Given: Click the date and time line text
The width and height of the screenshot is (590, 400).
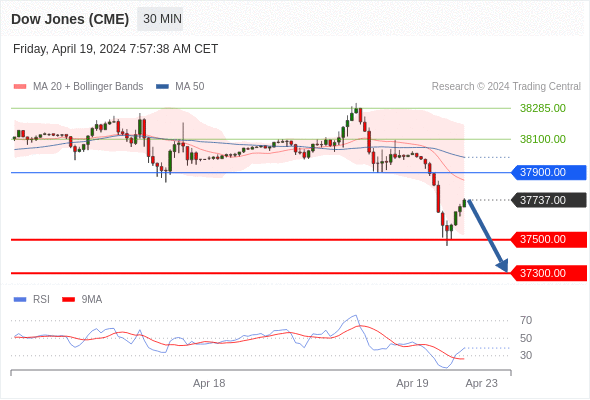Looking at the screenshot, I should pos(116,49).
